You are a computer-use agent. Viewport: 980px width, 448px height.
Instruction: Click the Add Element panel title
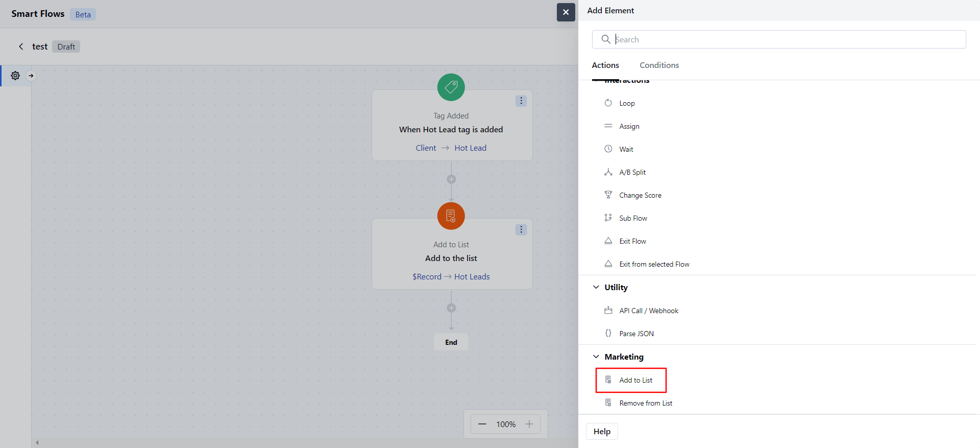(x=610, y=10)
